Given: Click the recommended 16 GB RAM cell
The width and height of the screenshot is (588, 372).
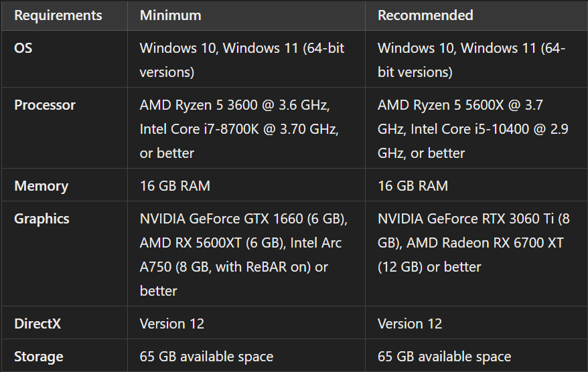Looking at the screenshot, I should coord(413,186).
